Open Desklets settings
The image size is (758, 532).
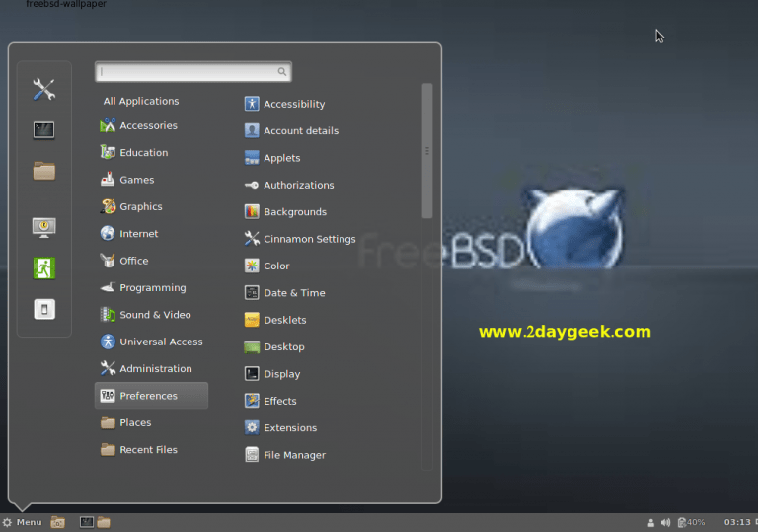tap(275, 320)
